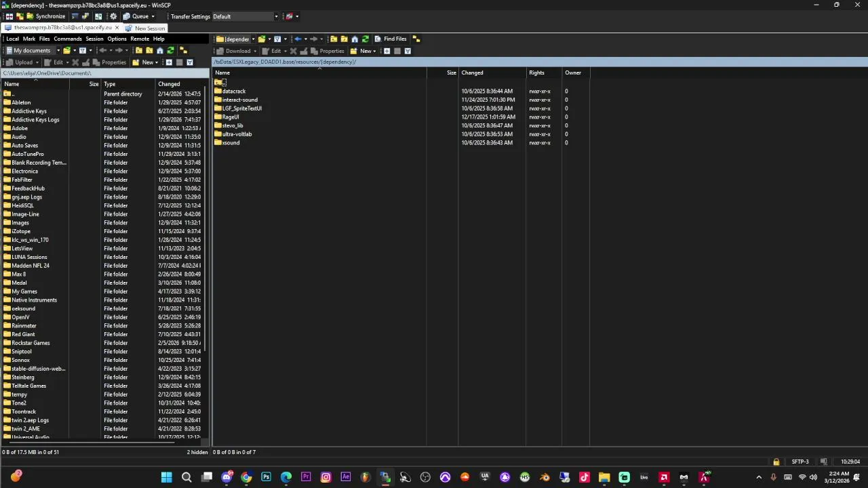
Task: Click remote panel home directory icon
Action: [355, 39]
